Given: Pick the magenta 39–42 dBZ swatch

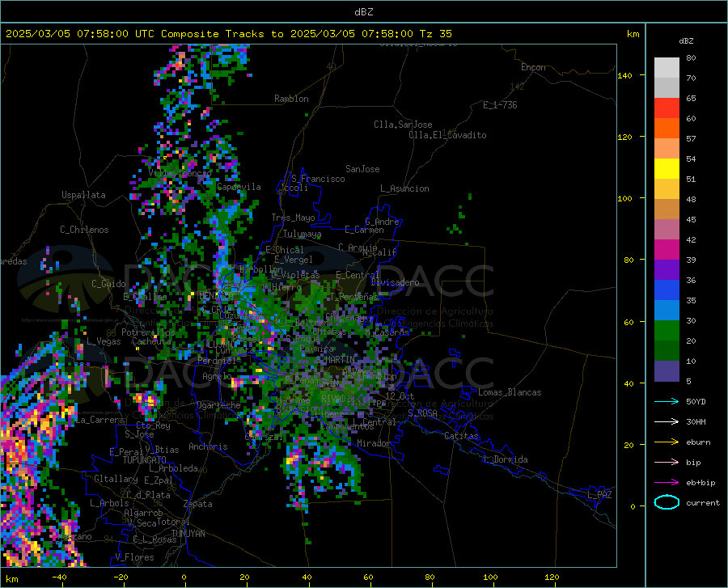Looking at the screenshot, I should 667,250.
